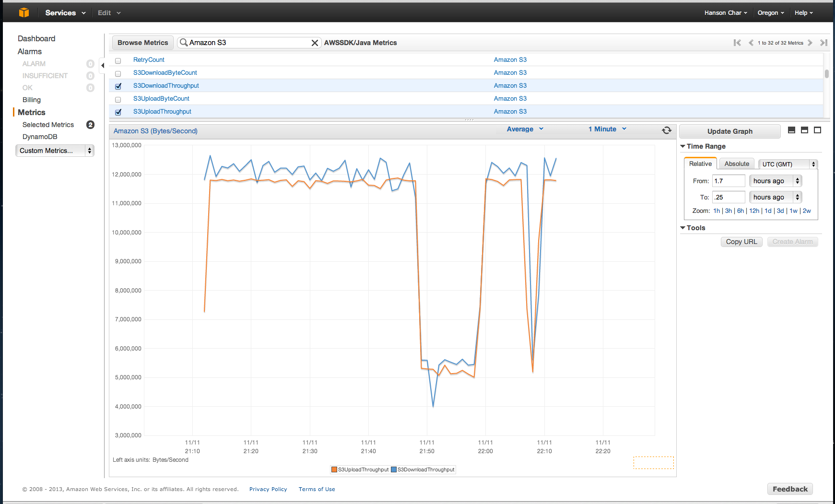
Task: Open the Average statistic dropdown
Action: [x=525, y=129]
